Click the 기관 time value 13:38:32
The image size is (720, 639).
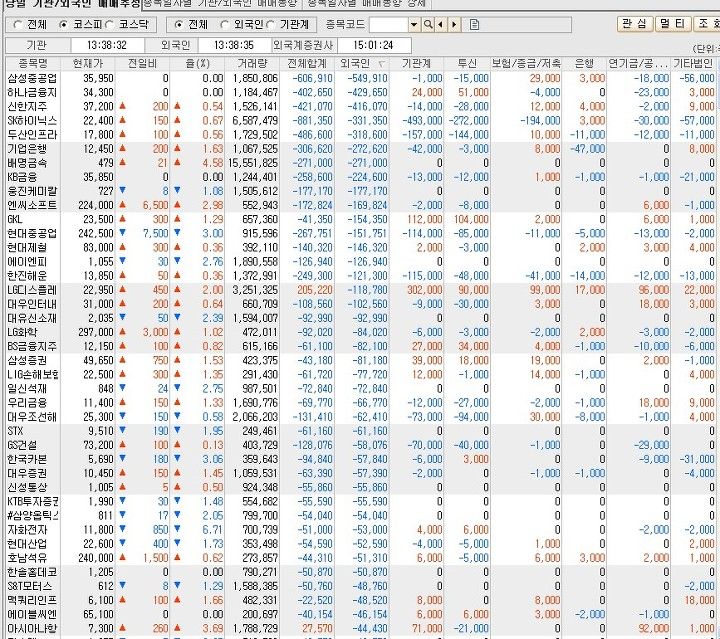[107, 45]
